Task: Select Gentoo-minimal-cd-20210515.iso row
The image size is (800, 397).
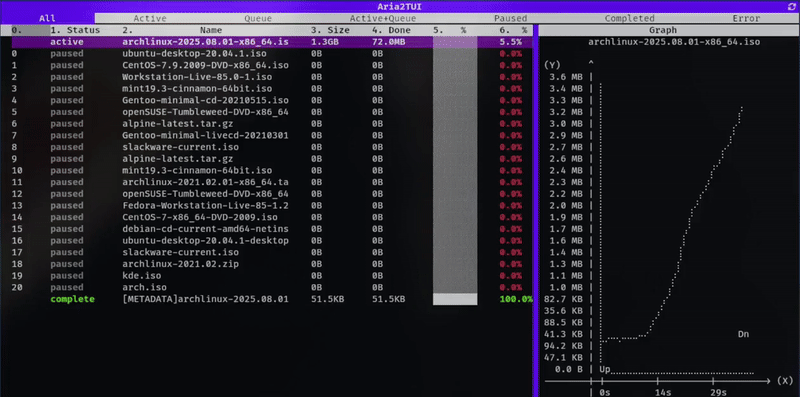Action: (271, 101)
